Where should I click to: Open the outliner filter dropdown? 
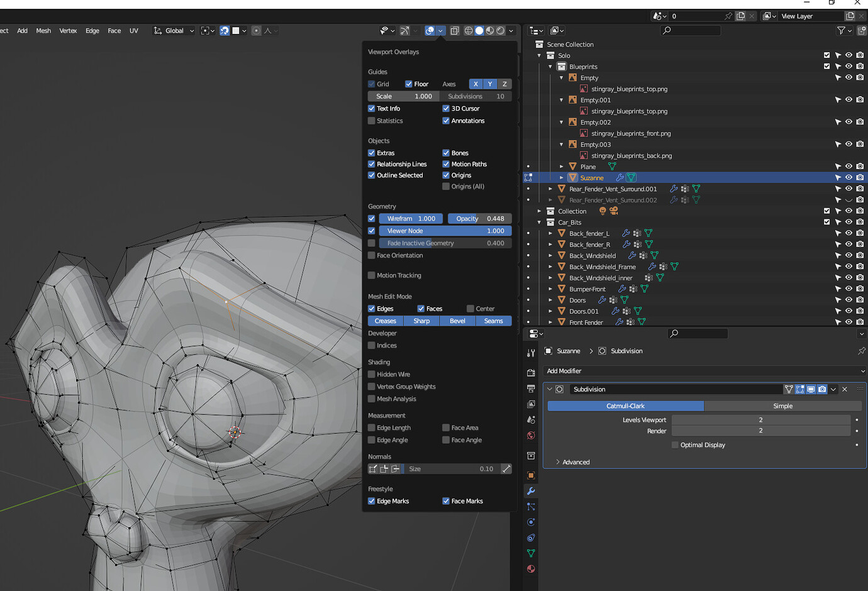click(x=844, y=30)
